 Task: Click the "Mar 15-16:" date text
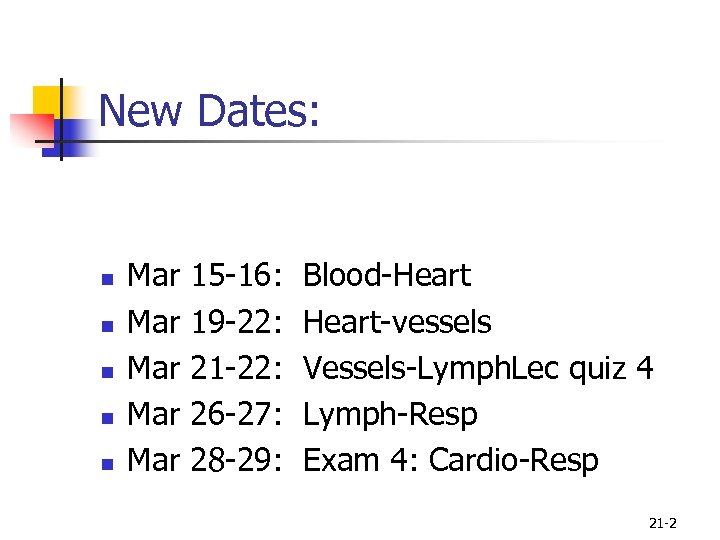(207, 275)
